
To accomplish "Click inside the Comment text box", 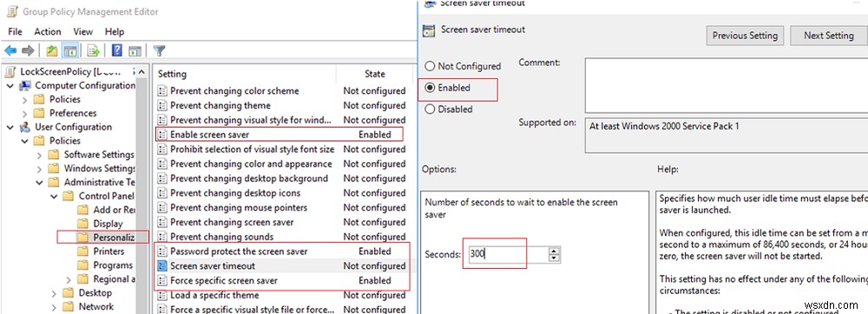I will (x=726, y=86).
